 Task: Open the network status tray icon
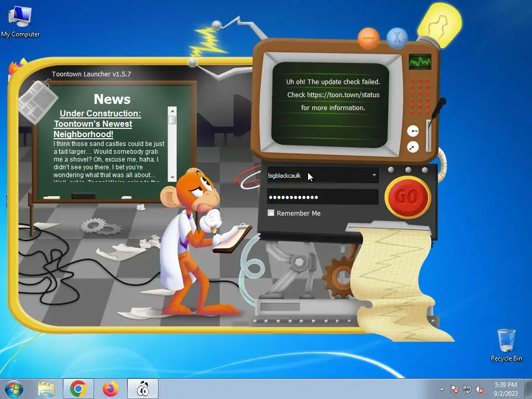[x=467, y=389]
